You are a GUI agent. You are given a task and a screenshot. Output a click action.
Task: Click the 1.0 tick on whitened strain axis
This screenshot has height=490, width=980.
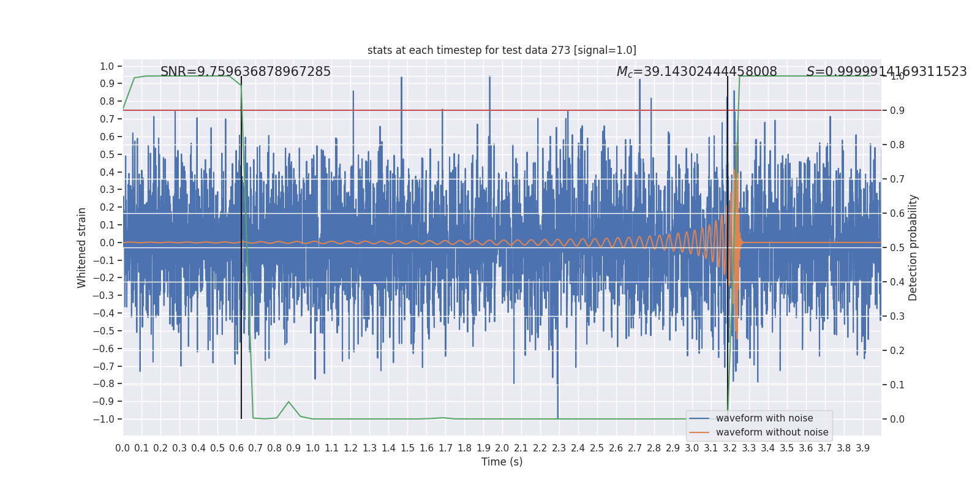click(107, 66)
